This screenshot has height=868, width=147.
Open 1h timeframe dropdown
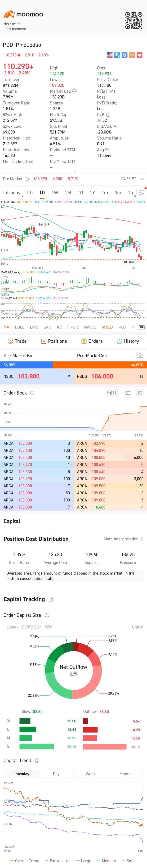(131, 193)
